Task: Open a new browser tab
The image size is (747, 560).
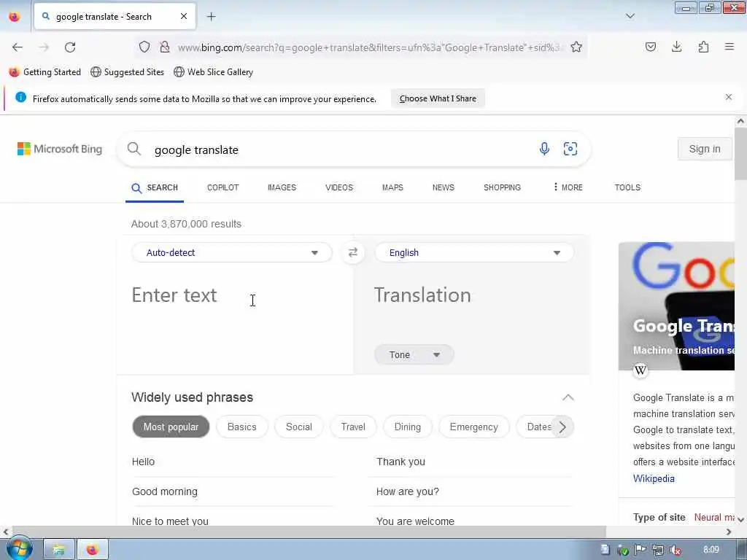Action: pos(211,17)
